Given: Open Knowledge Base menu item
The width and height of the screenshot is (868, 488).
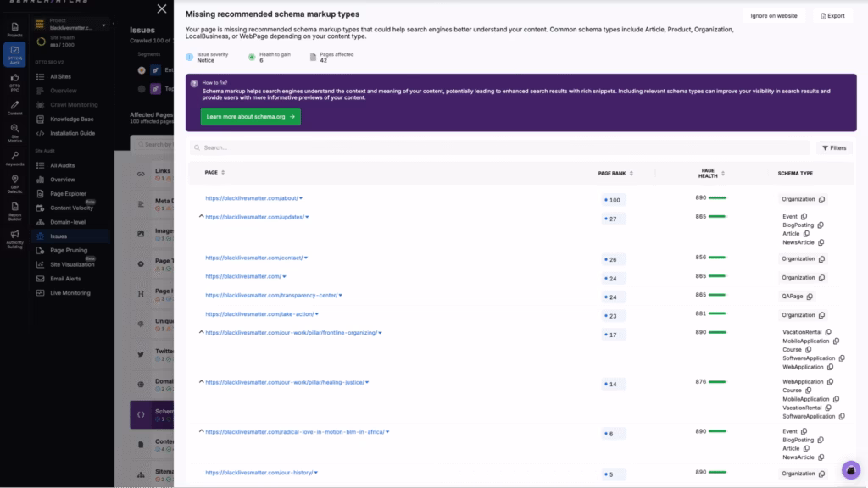Looking at the screenshot, I should coord(71,119).
